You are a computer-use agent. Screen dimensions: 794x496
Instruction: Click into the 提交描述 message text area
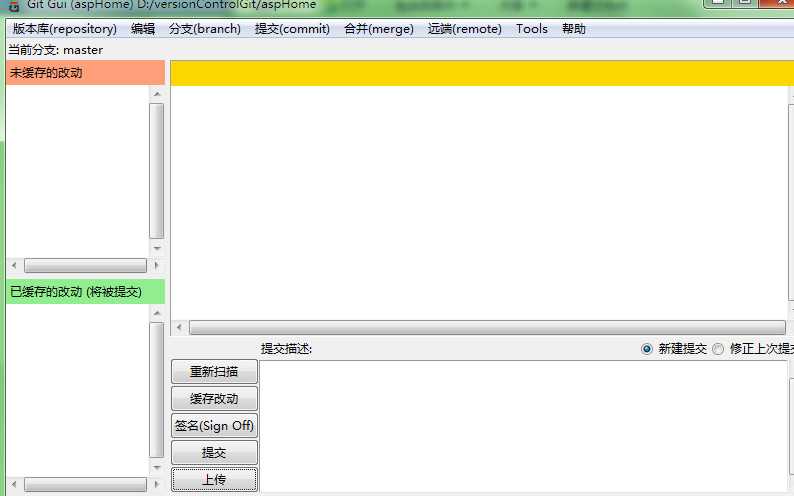point(524,426)
